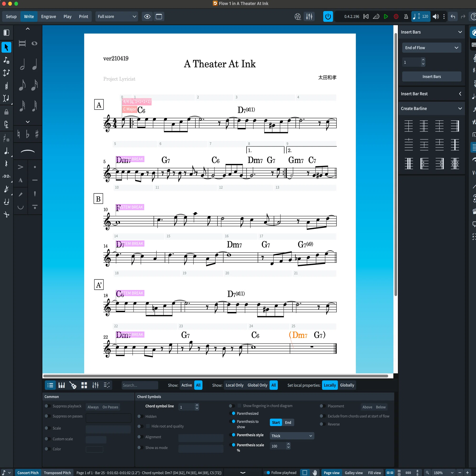The image size is (476, 476).
Task: Set parenthesis to show End
Action: coord(288,422)
